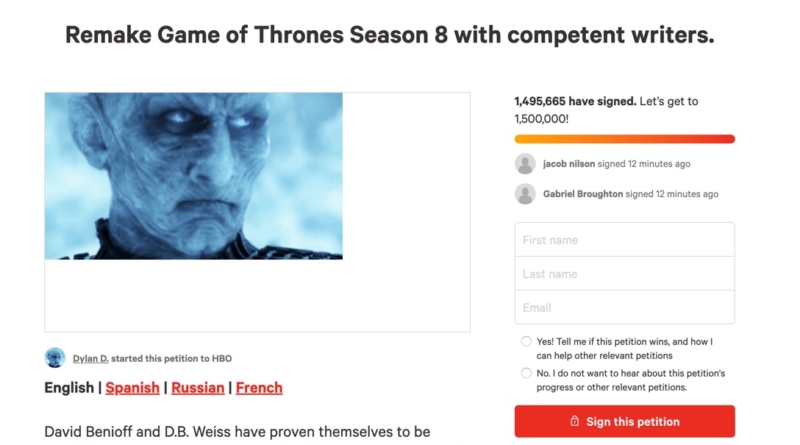Viewport: 800px width, 445px height.
Task: Click Gabriel Broughton's signer avatar
Action: pos(525,194)
